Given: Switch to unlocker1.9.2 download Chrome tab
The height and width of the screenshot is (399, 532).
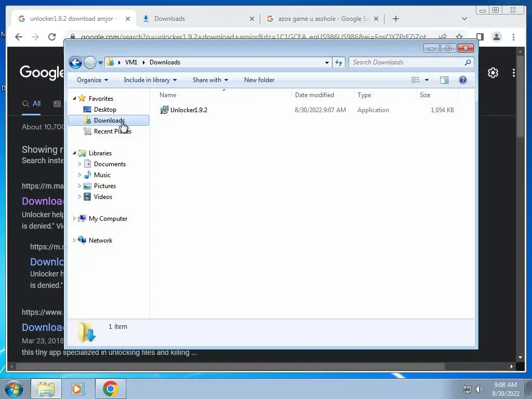Looking at the screenshot, I should [x=74, y=19].
